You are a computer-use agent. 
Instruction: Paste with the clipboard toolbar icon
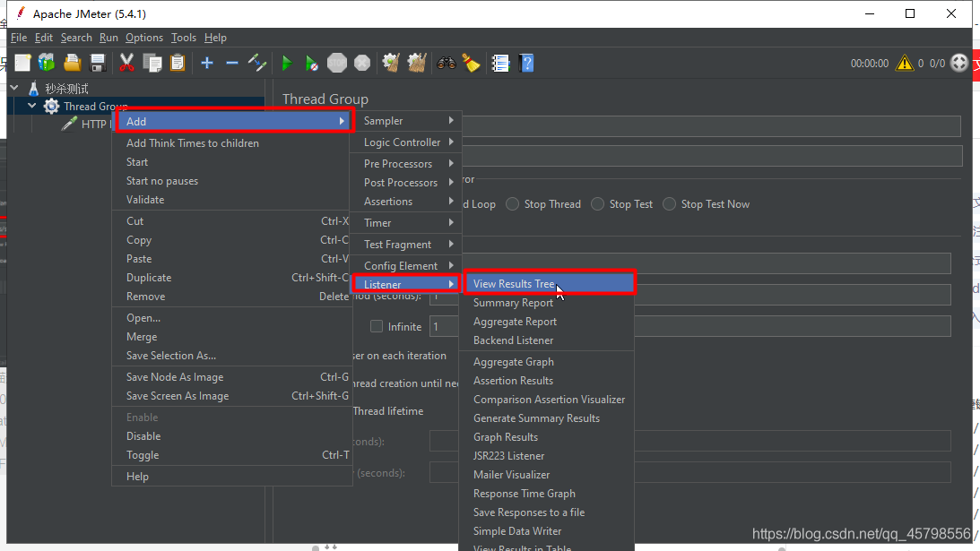pyautogui.click(x=178, y=63)
